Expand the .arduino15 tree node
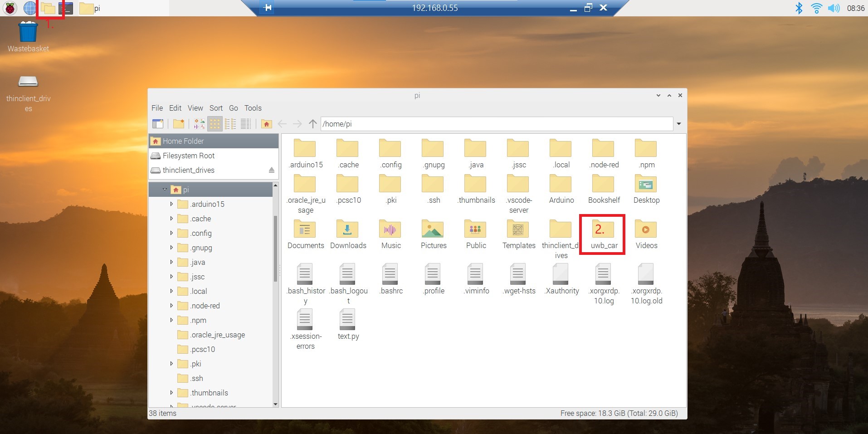 171,204
